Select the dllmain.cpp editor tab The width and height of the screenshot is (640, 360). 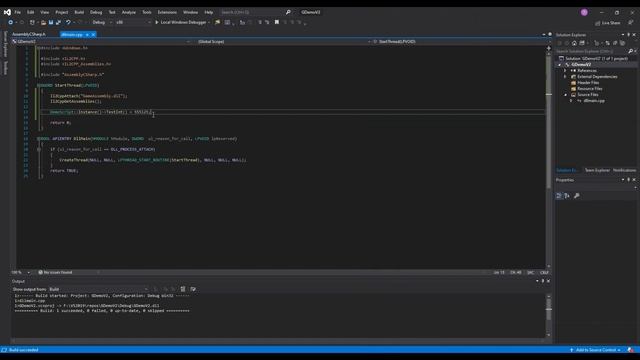pos(72,35)
